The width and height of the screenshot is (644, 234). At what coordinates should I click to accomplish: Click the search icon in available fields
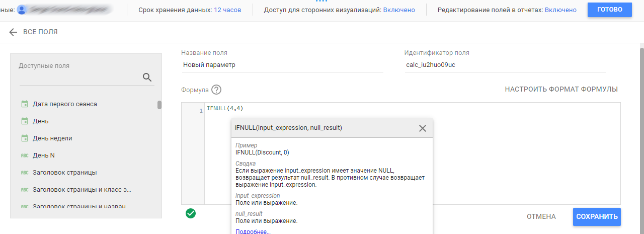[147, 77]
